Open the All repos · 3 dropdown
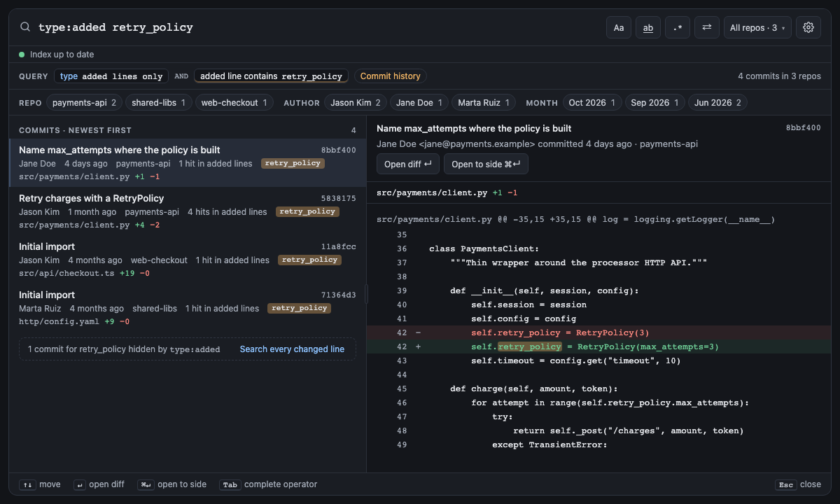This screenshot has width=840, height=504. click(757, 27)
